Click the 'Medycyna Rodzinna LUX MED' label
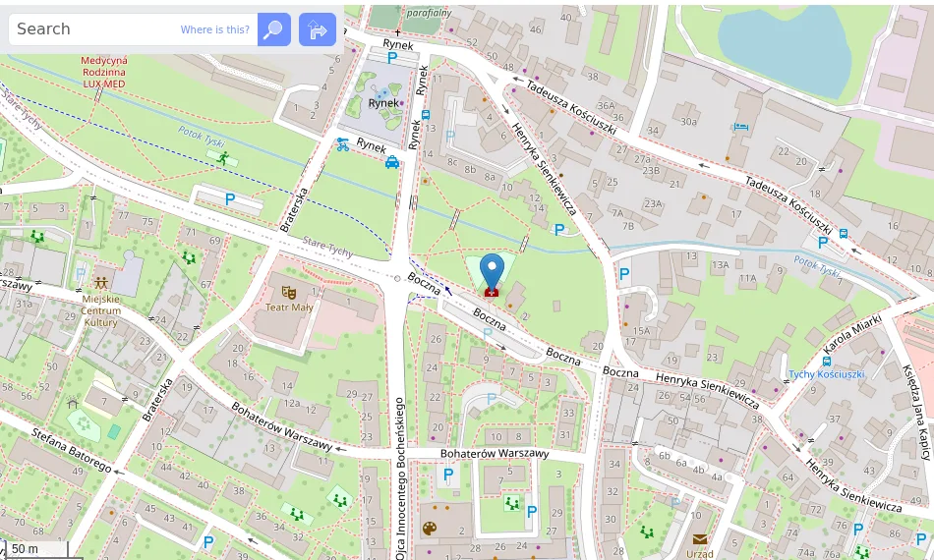934x560 pixels. tap(104, 72)
